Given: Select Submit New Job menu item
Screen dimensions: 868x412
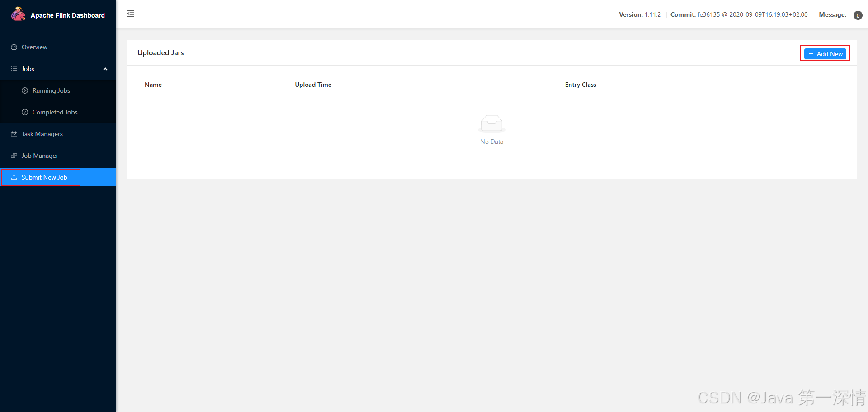Looking at the screenshot, I should (x=58, y=177).
